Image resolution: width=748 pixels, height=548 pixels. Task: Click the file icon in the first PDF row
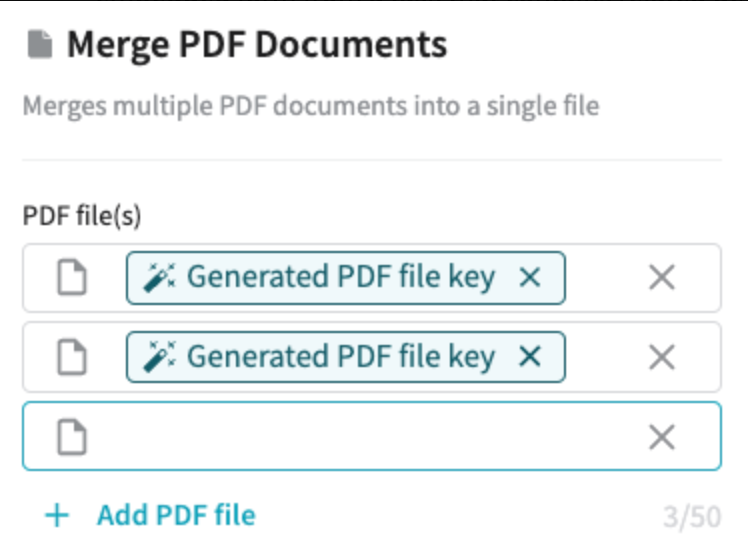pyautogui.click(x=72, y=277)
